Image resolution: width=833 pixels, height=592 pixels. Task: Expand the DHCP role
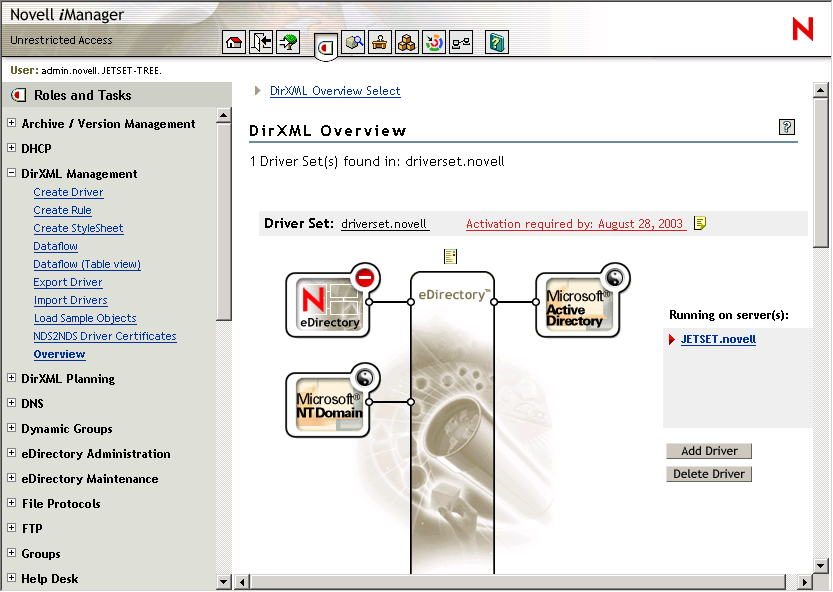click(11, 148)
